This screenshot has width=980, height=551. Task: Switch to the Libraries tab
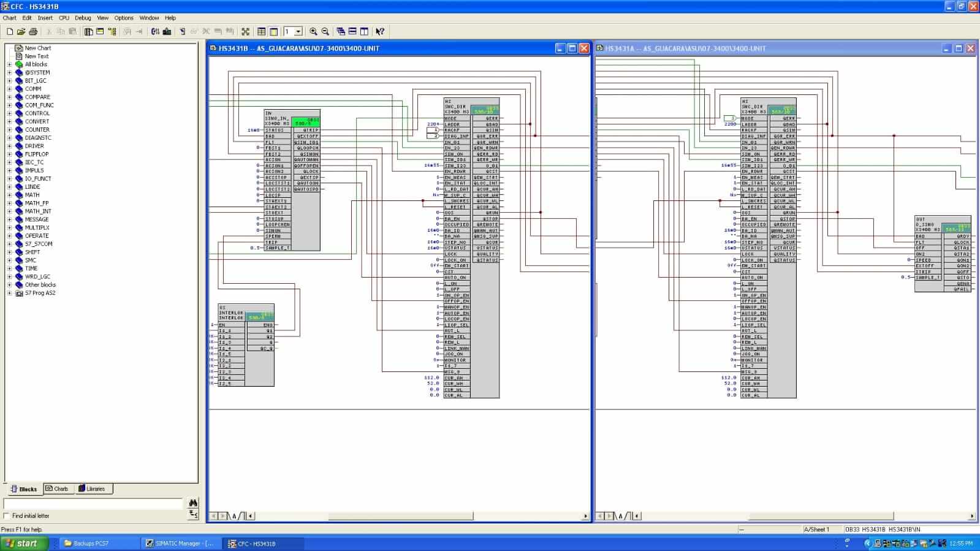pos(92,489)
